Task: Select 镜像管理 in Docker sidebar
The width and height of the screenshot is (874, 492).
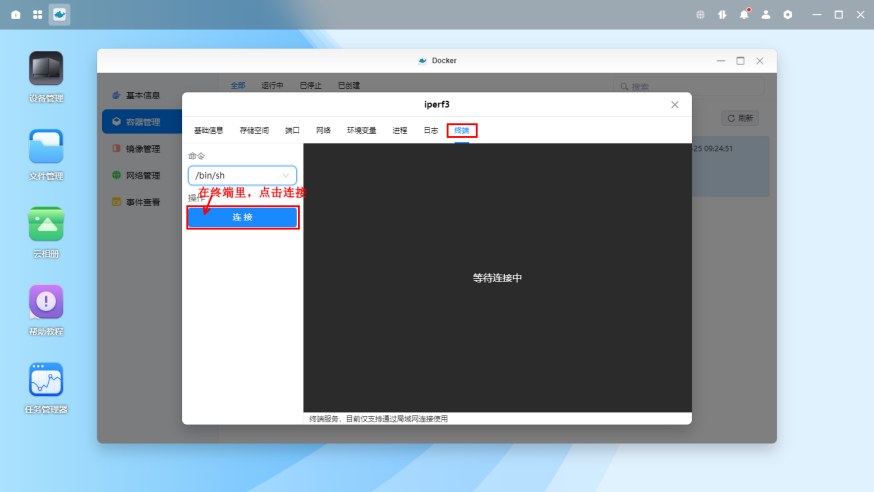Action: point(142,149)
